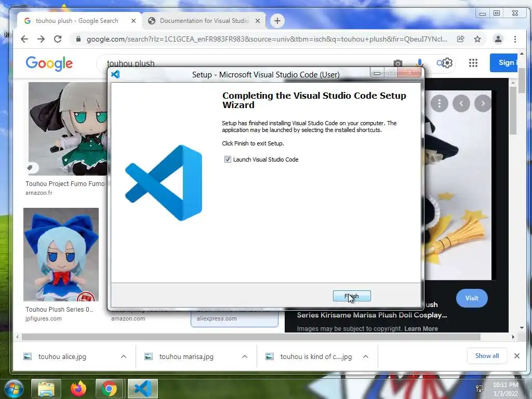
Task: Click VS Code icon in Setup title bar
Action: point(115,74)
